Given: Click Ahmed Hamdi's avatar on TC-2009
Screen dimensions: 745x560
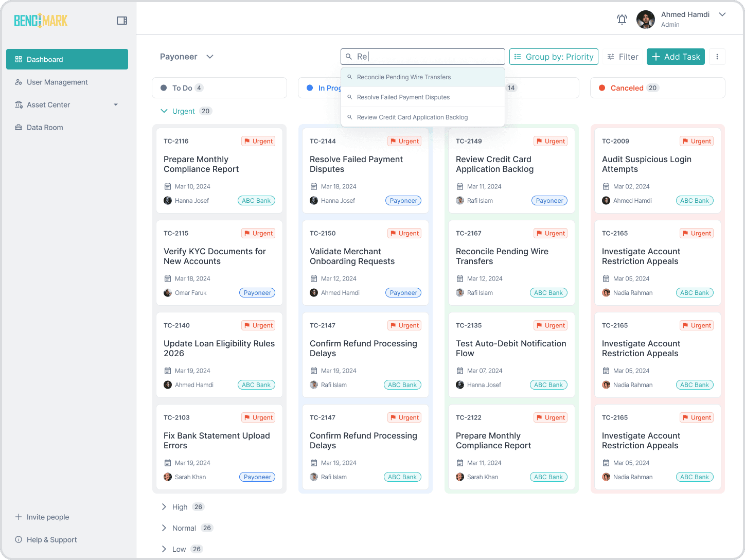Looking at the screenshot, I should (606, 201).
